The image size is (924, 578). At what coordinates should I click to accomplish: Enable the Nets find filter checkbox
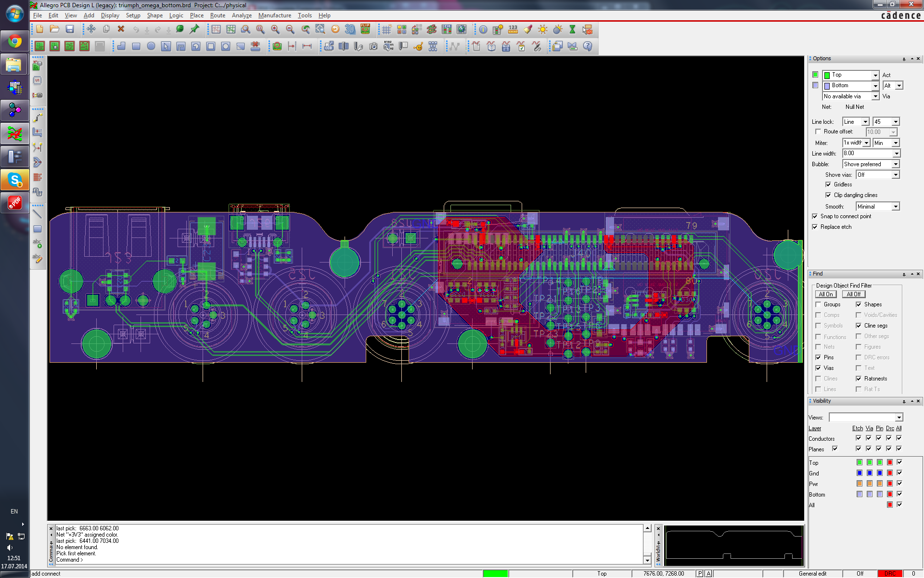(x=818, y=347)
